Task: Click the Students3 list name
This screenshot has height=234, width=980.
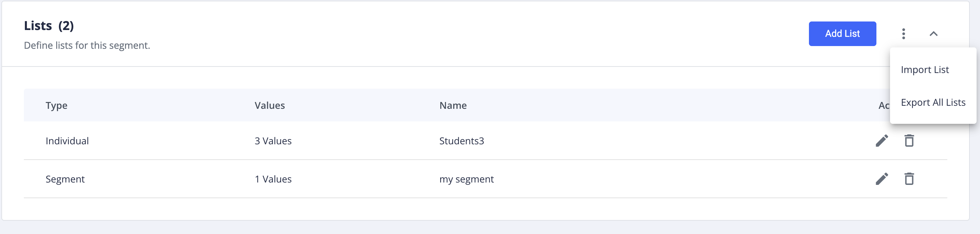Action: pyautogui.click(x=461, y=141)
